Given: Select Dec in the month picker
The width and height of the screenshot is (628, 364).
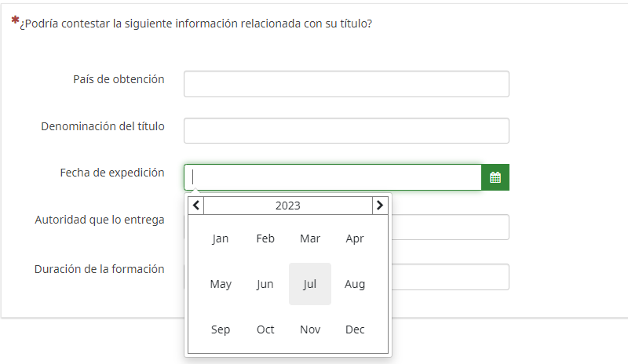Looking at the screenshot, I should point(355,329).
